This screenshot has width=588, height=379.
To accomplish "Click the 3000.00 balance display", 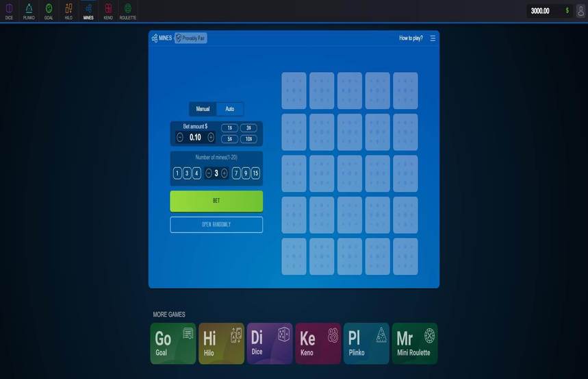I will click(x=540, y=11).
